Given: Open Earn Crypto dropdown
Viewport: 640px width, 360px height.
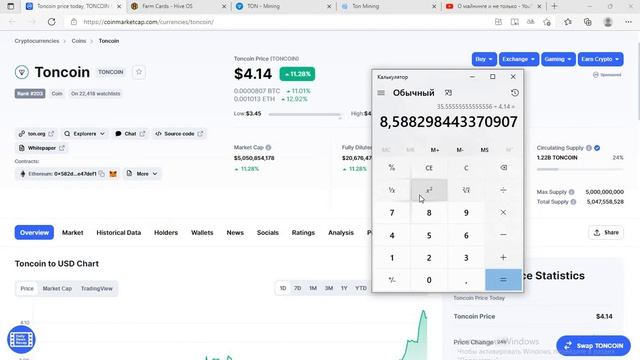Looking at the screenshot, I should point(600,59).
